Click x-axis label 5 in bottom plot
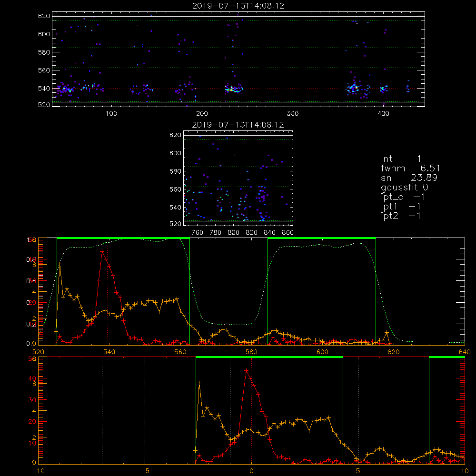The image size is (476, 476). pyautogui.click(x=358, y=471)
